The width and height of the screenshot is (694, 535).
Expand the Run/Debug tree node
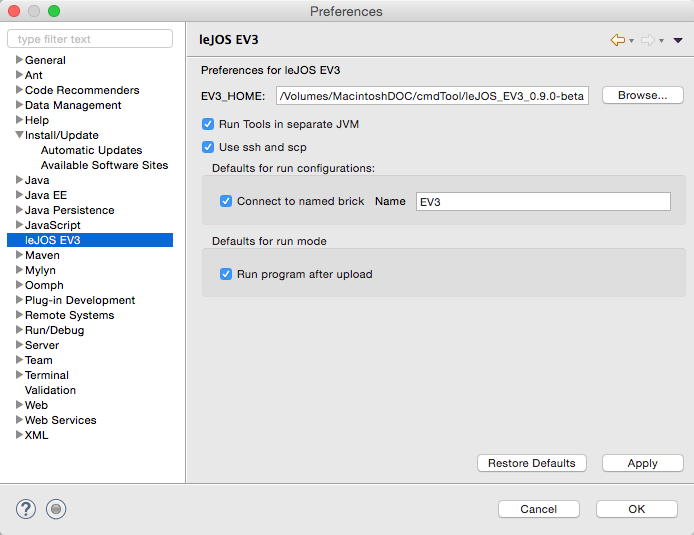19,330
